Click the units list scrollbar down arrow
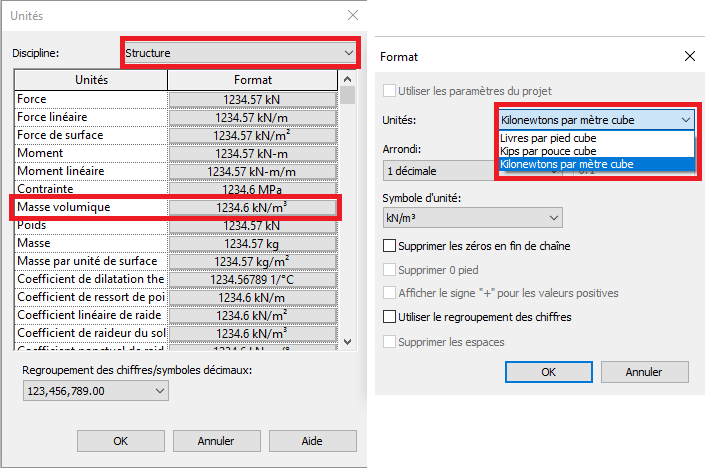The image size is (706, 468). point(348,342)
